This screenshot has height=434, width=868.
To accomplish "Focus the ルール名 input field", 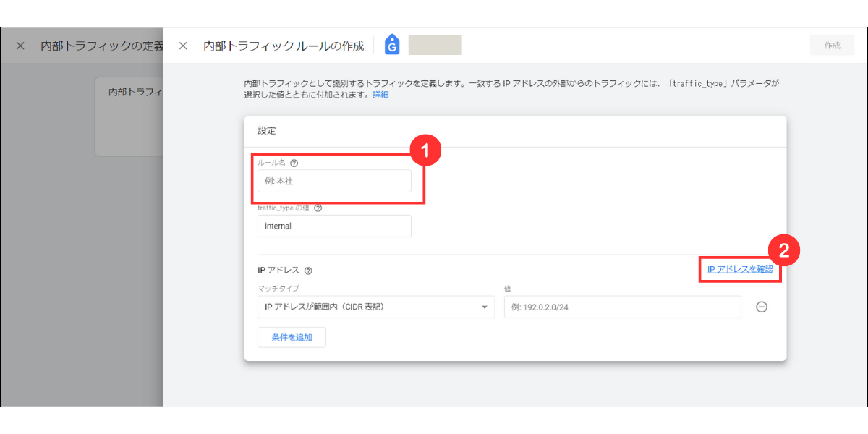I will (334, 181).
